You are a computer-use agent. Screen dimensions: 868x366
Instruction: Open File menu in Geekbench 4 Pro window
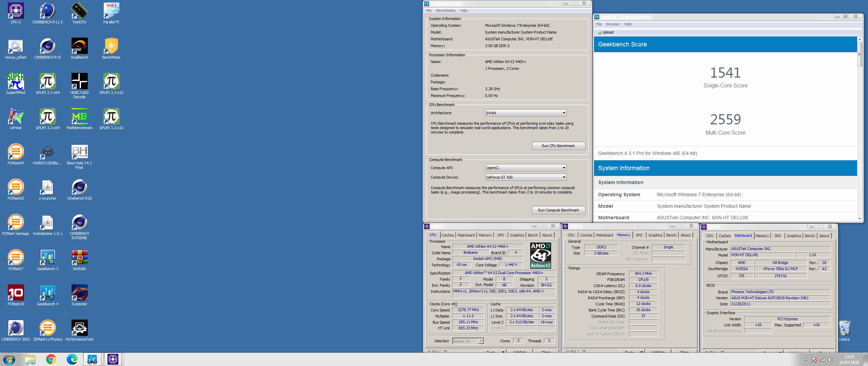429,11
